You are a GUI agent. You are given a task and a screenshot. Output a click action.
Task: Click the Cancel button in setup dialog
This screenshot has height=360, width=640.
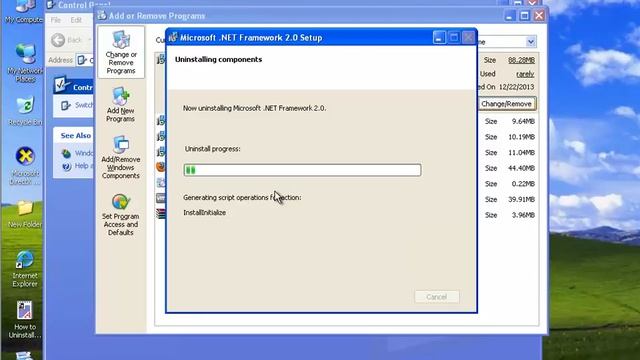point(437,297)
